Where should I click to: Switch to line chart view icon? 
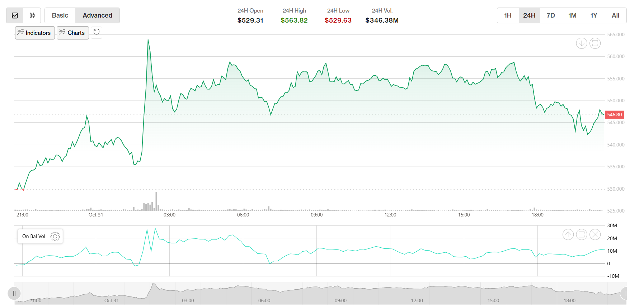[15, 15]
